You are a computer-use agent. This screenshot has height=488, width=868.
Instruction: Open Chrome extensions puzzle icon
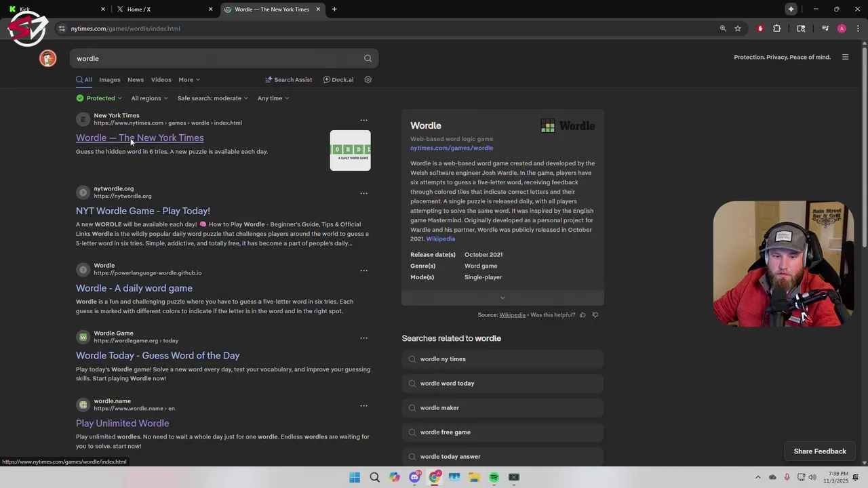(777, 28)
